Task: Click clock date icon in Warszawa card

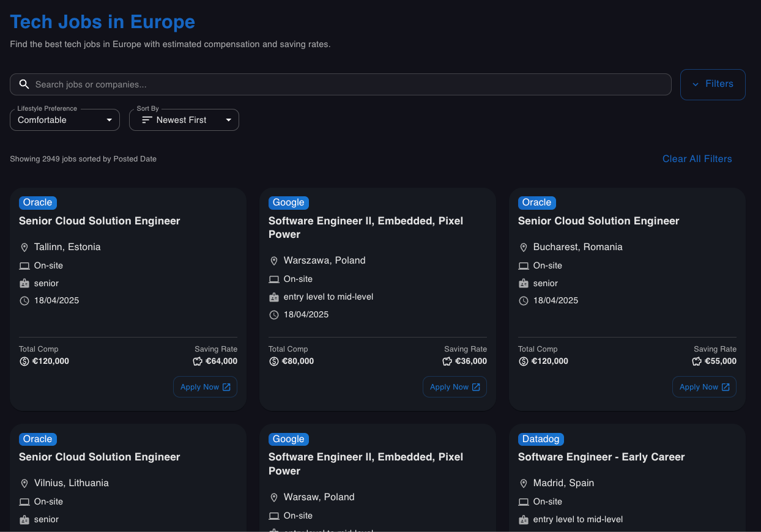Action: point(274,315)
